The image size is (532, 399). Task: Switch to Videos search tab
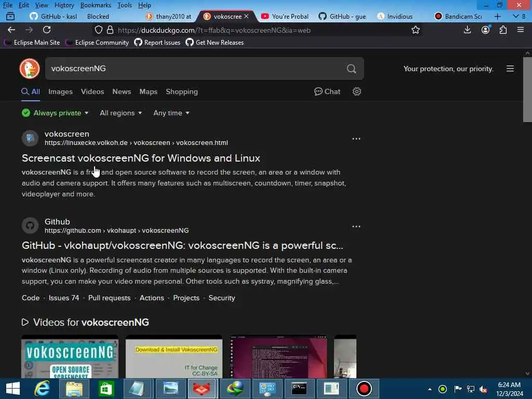coord(92,91)
